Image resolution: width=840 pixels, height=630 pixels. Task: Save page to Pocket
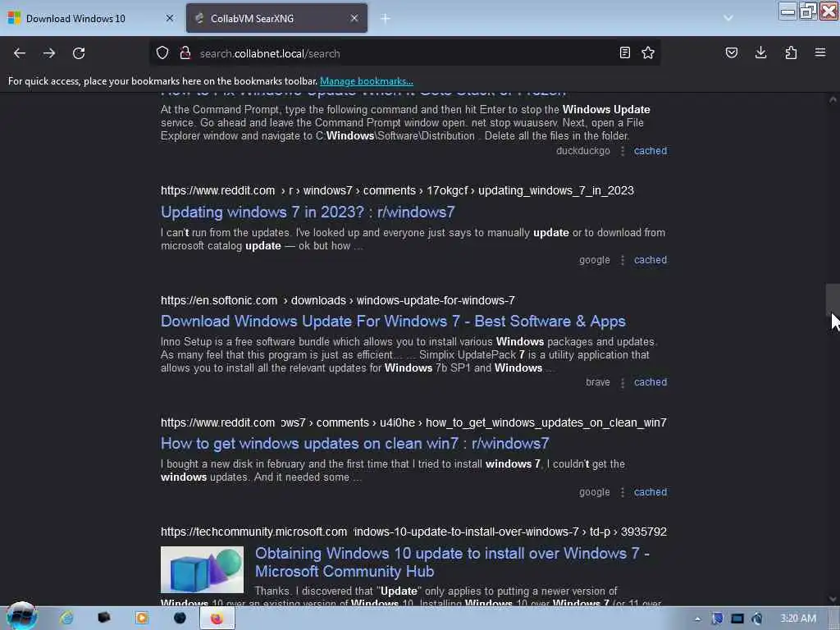[731, 52]
